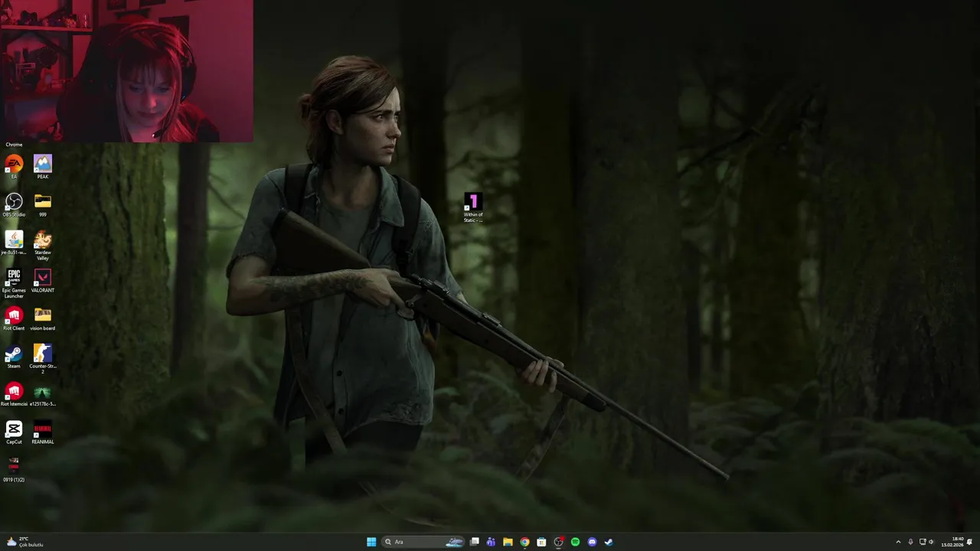Select the Steam desktop shortcut

coord(14,356)
